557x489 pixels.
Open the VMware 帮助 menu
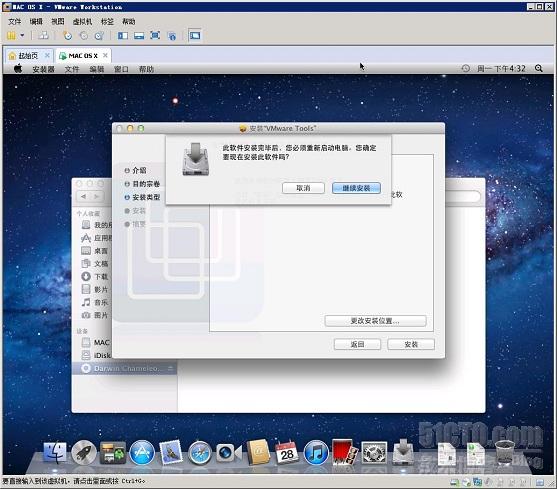click(129, 22)
